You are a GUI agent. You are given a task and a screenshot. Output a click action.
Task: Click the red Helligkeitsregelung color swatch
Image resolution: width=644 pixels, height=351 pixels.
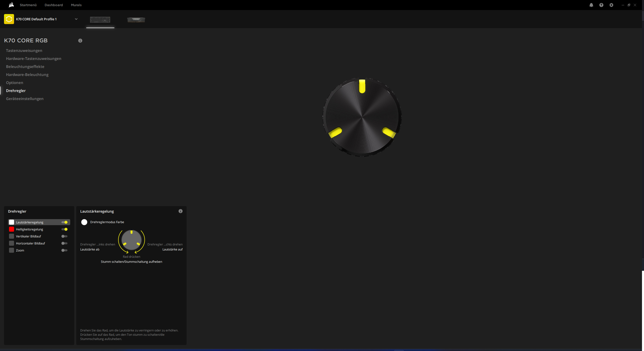(11, 229)
